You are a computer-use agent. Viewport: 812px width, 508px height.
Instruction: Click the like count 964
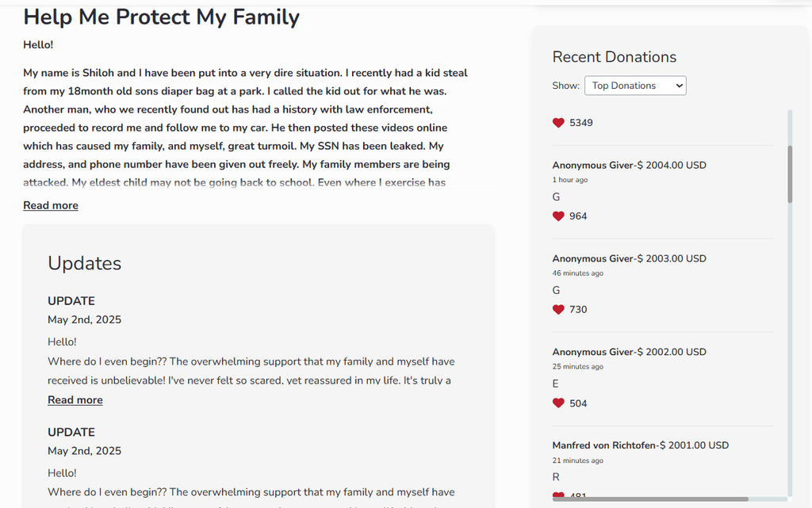578,216
